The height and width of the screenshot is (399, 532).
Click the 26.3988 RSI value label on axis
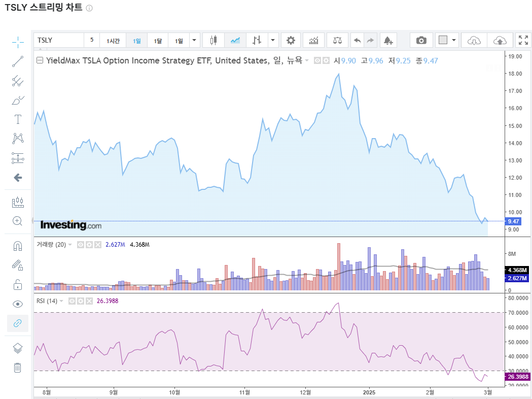(x=517, y=377)
